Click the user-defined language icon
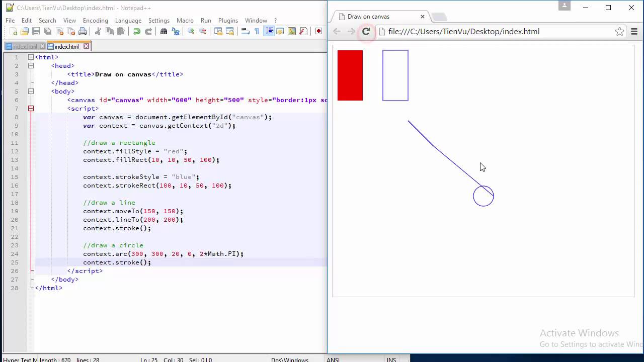The image size is (644, 362). click(280, 31)
